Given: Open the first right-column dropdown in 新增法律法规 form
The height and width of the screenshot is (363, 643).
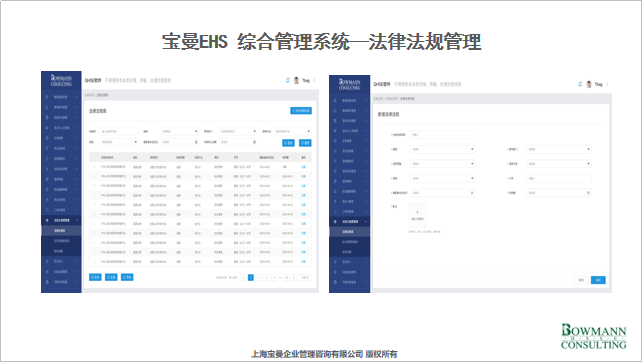Looking at the screenshot, I should point(559,149).
